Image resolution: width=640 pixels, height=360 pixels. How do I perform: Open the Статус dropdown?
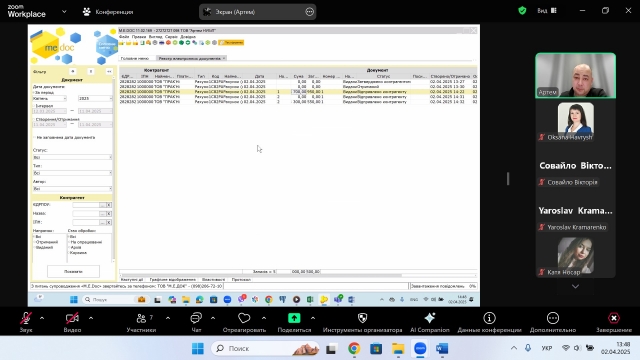pyautogui.click(x=72, y=157)
